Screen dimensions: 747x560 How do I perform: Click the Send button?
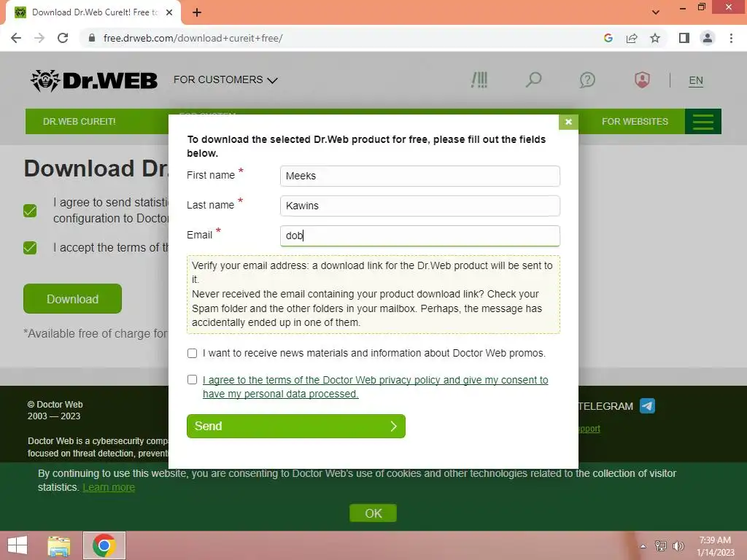[x=296, y=426]
